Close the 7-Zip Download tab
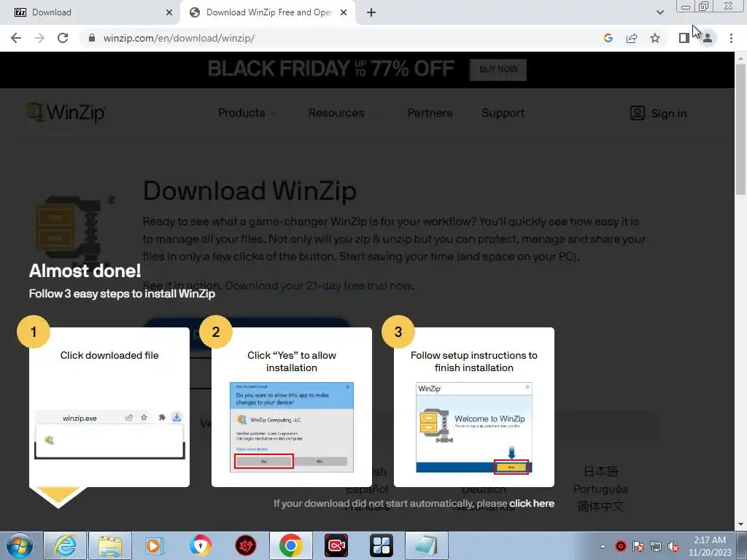This screenshot has width=747, height=560. click(169, 12)
